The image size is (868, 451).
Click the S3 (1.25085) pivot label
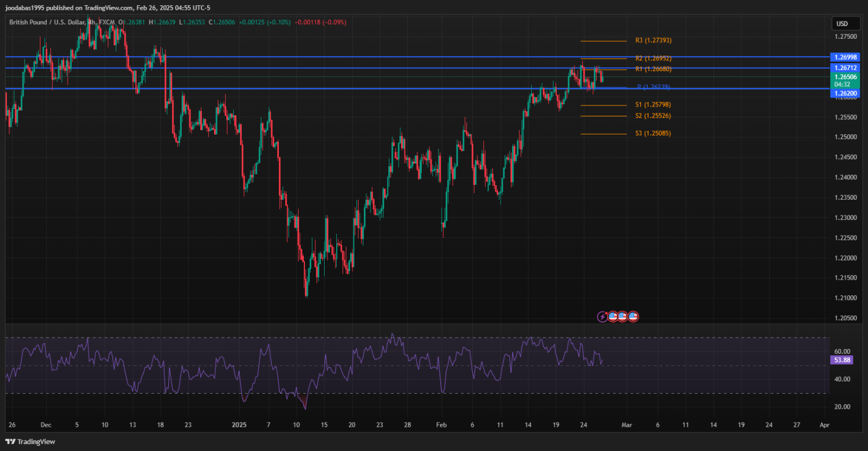pyautogui.click(x=653, y=134)
